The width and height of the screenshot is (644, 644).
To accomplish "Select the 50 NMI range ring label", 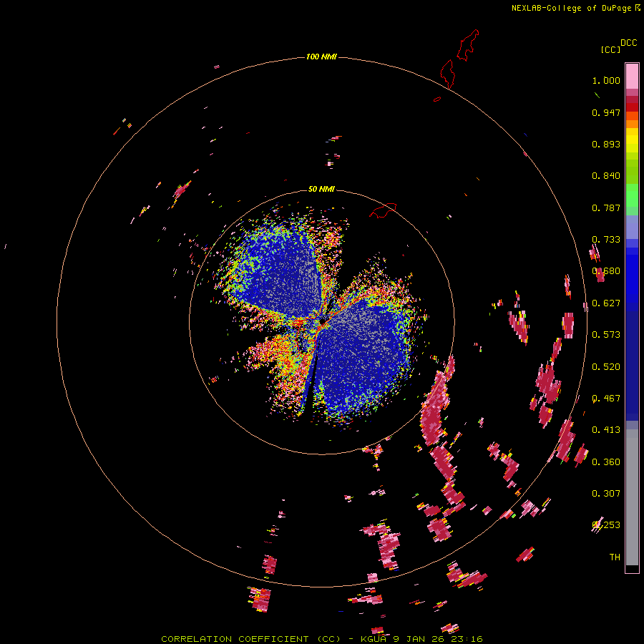I will pos(321,189).
